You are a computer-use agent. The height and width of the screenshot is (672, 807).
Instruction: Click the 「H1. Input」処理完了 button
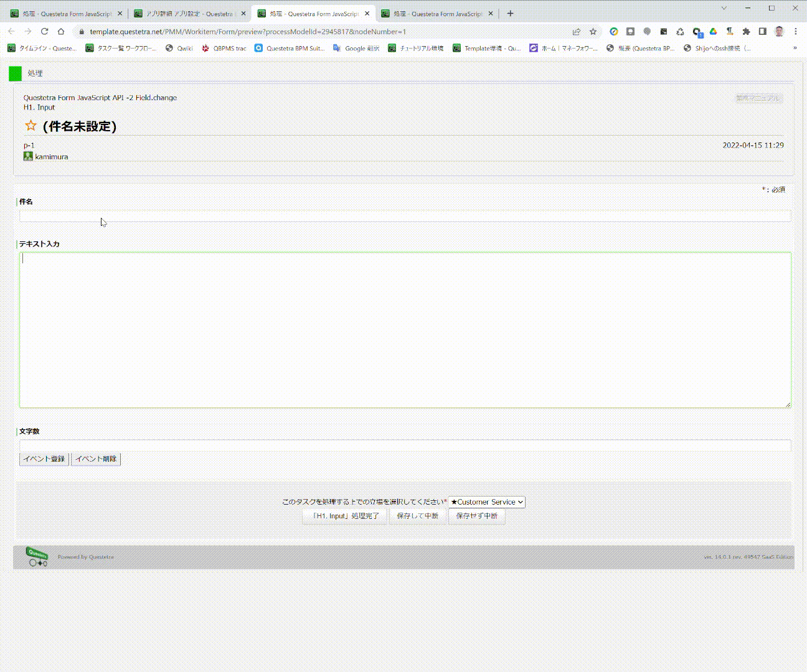coord(344,516)
